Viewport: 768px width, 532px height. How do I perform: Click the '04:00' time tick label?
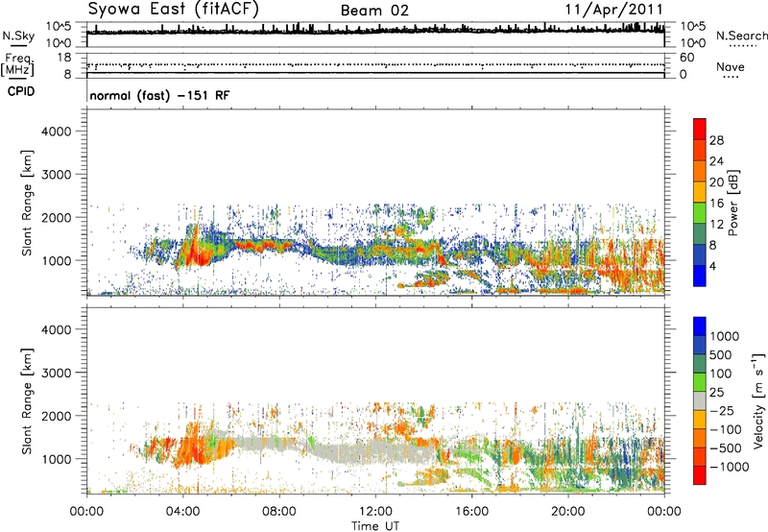click(182, 512)
